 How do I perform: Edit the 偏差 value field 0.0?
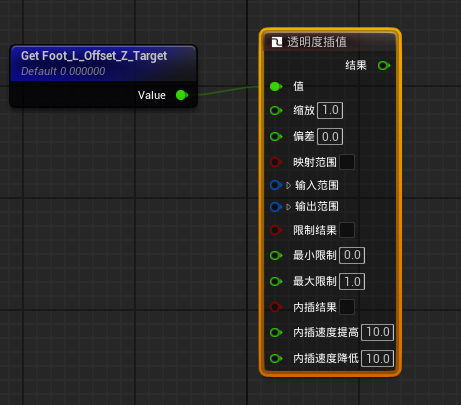[330, 137]
